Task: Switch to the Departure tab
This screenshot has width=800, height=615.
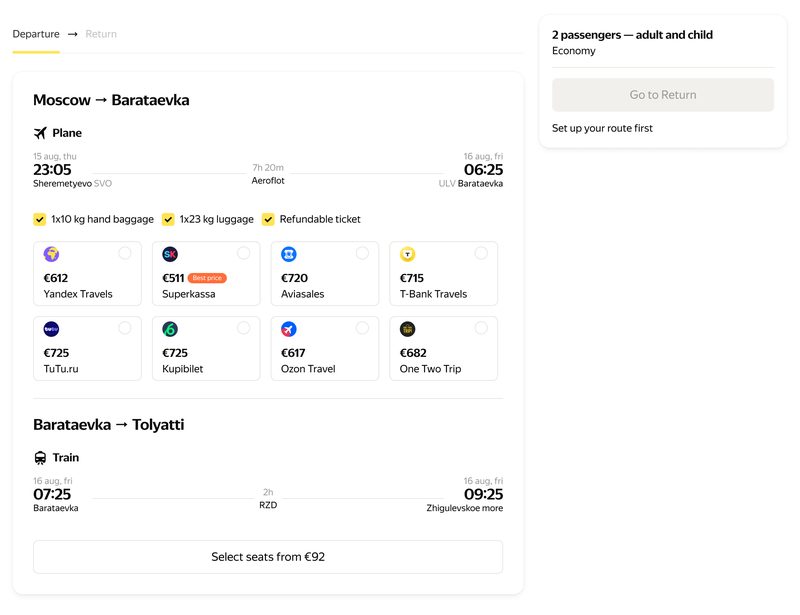Action: tap(36, 34)
